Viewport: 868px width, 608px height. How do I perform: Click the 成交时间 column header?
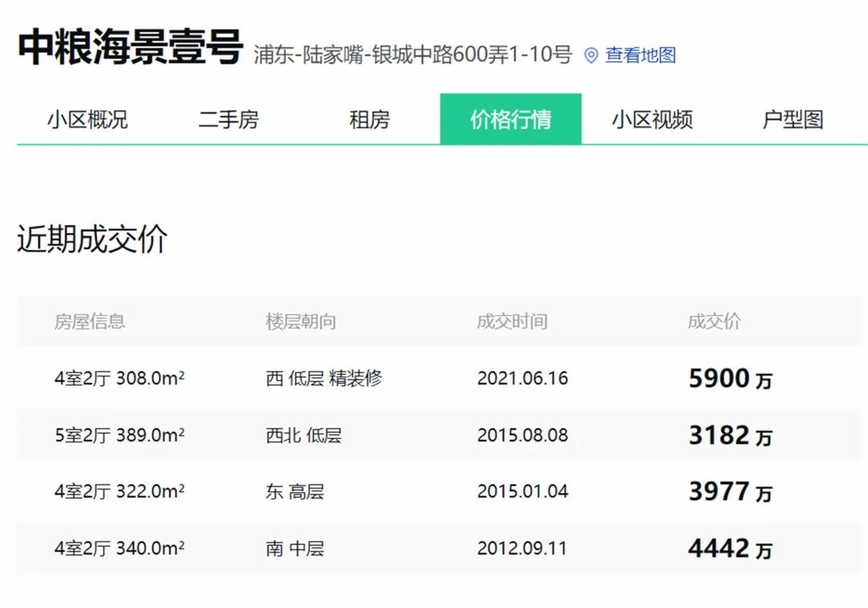[512, 321]
